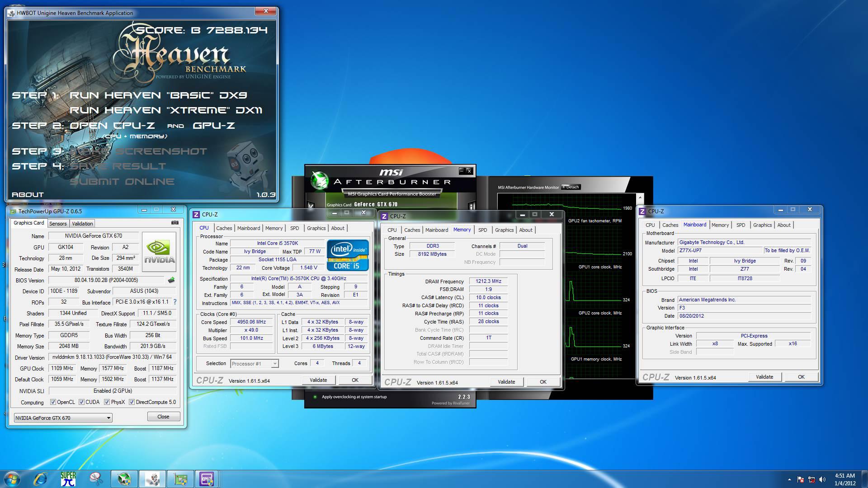The height and width of the screenshot is (488, 868).
Task: Click RUN HEAVEN "BASIC" DX9
Action: [158, 95]
